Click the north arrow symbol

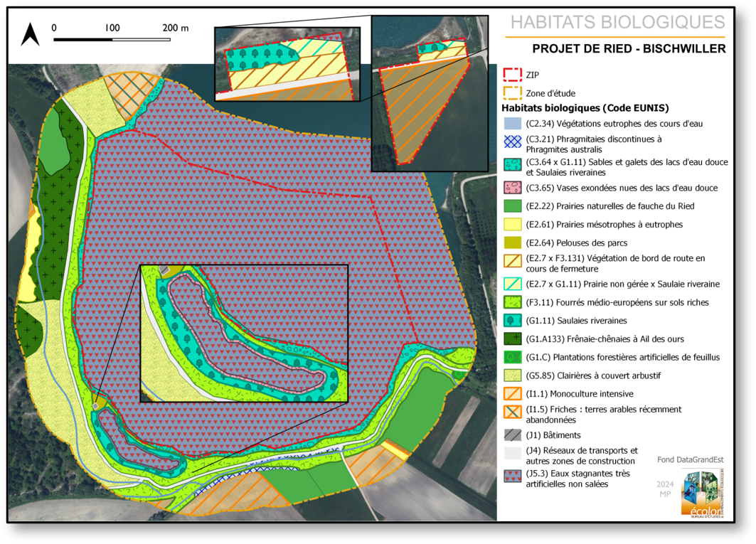tap(30, 34)
